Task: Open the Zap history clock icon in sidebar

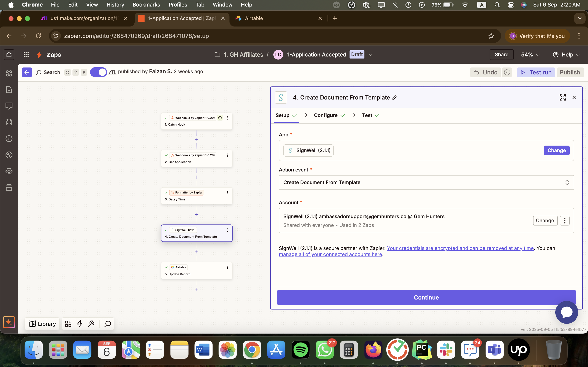Action: pos(9,139)
